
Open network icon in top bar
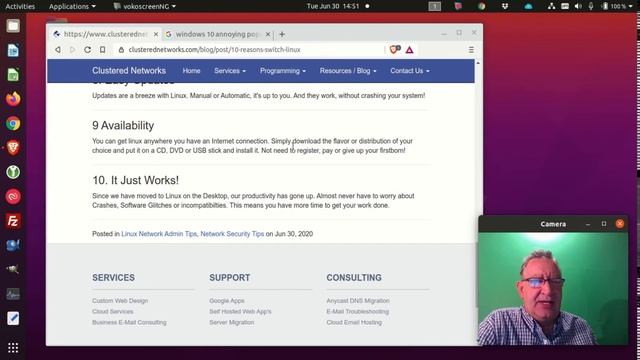click(x=551, y=6)
